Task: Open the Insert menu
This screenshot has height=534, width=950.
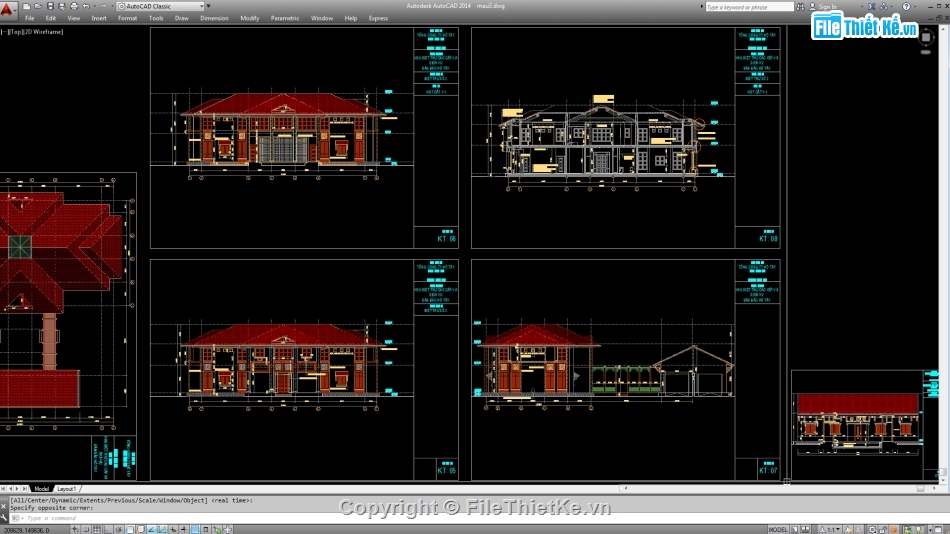Action: point(99,18)
